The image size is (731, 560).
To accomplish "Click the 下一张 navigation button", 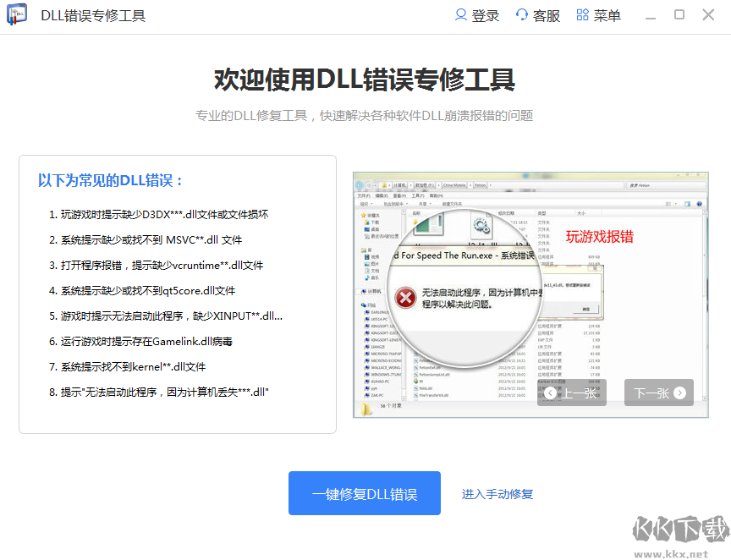I will tap(658, 392).
